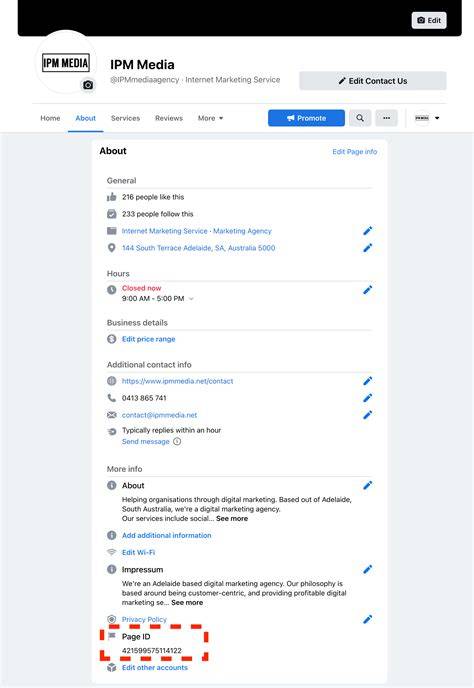
Task: Edit the address using its pencil icon
Action: (368, 248)
